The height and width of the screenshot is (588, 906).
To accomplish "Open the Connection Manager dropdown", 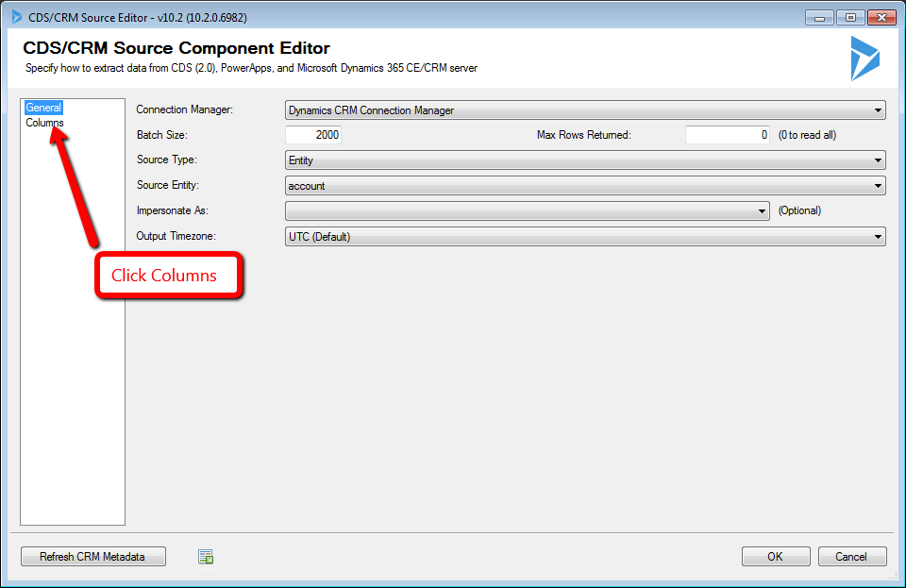I will click(585, 110).
